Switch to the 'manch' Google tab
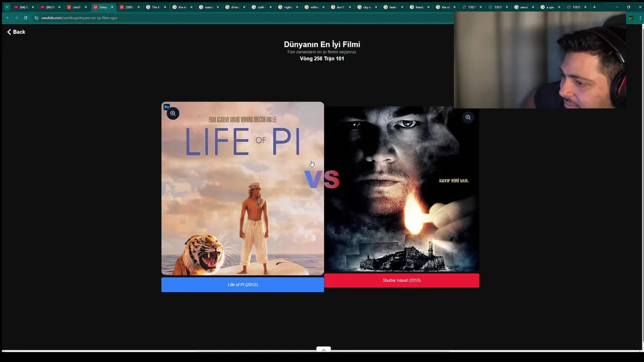The width and height of the screenshot is (644, 362). [207, 7]
